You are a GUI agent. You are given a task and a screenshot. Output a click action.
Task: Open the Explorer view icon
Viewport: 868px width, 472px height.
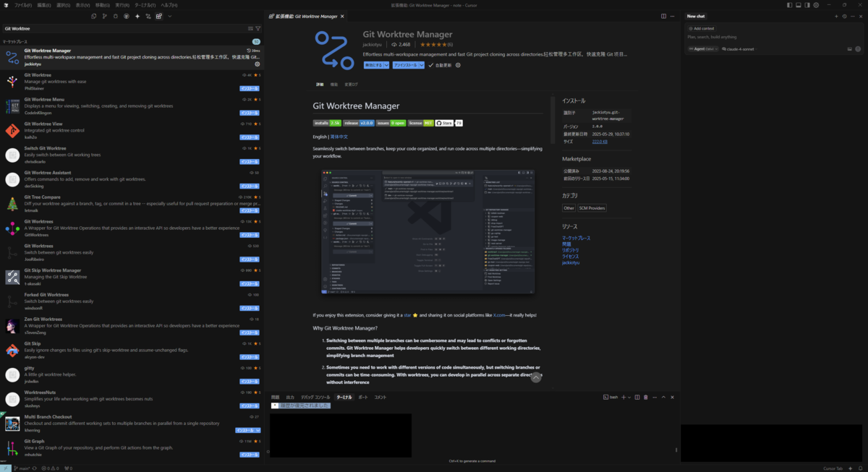(94, 16)
